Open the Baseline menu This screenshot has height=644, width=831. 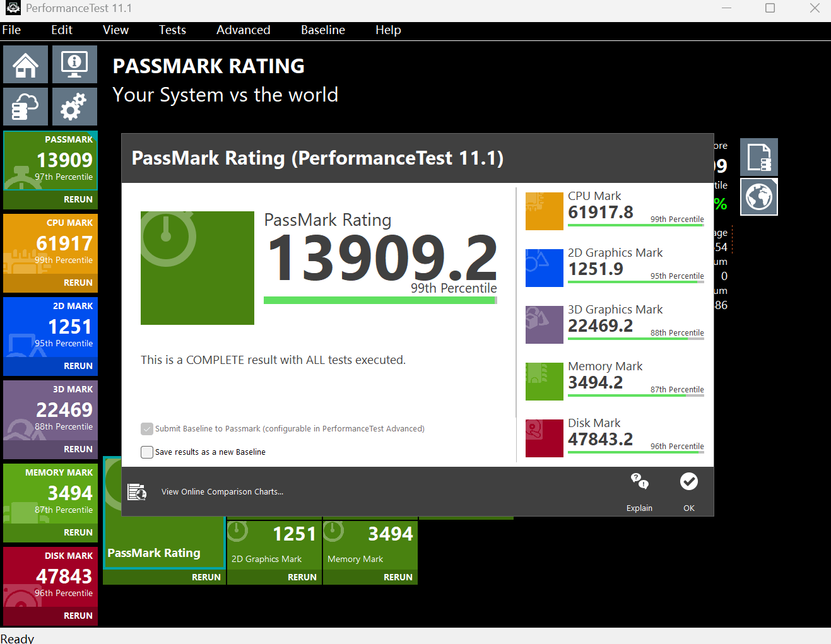[322, 30]
